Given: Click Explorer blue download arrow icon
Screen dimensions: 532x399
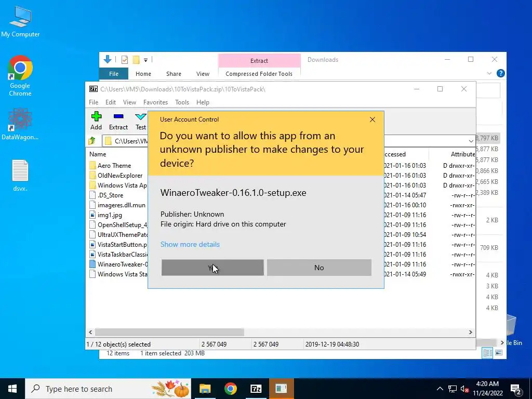Looking at the screenshot, I should click(108, 59).
